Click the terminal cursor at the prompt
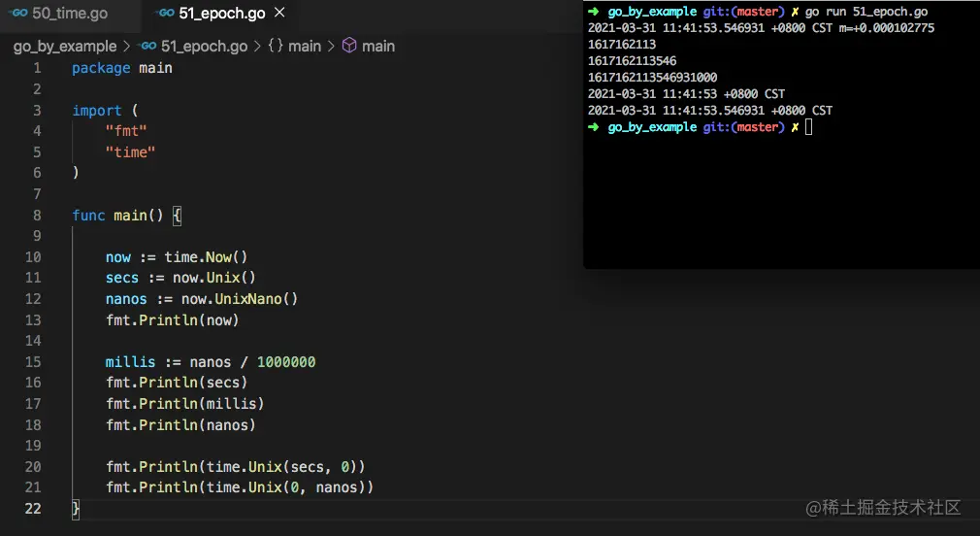 (x=809, y=127)
